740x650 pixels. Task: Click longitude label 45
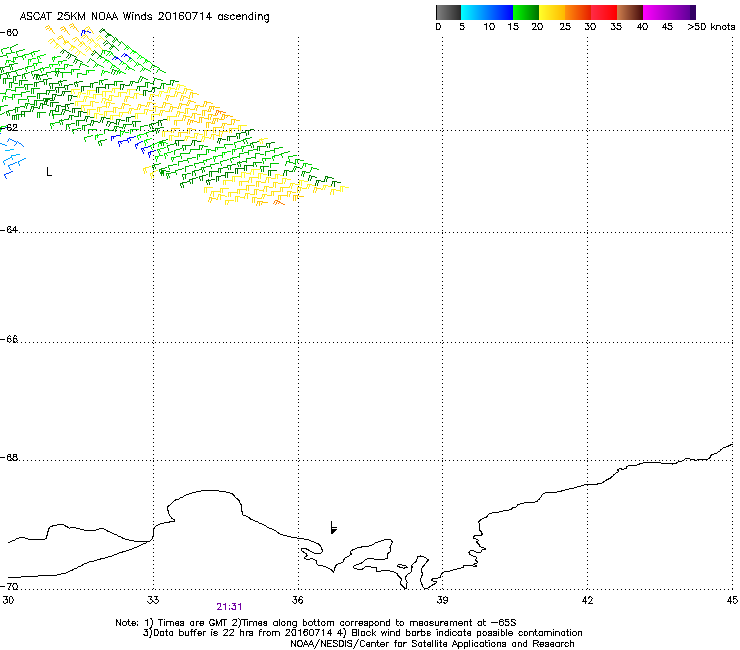coord(732,600)
